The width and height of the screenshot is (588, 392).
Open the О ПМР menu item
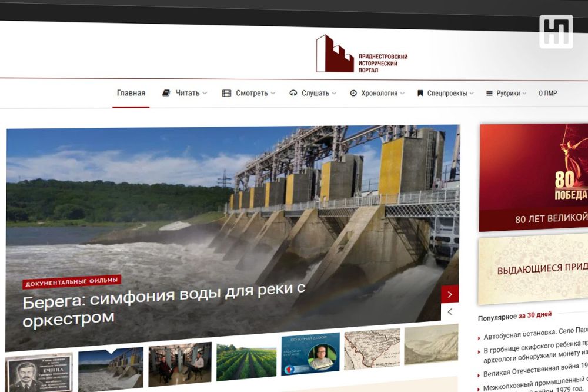click(x=547, y=93)
